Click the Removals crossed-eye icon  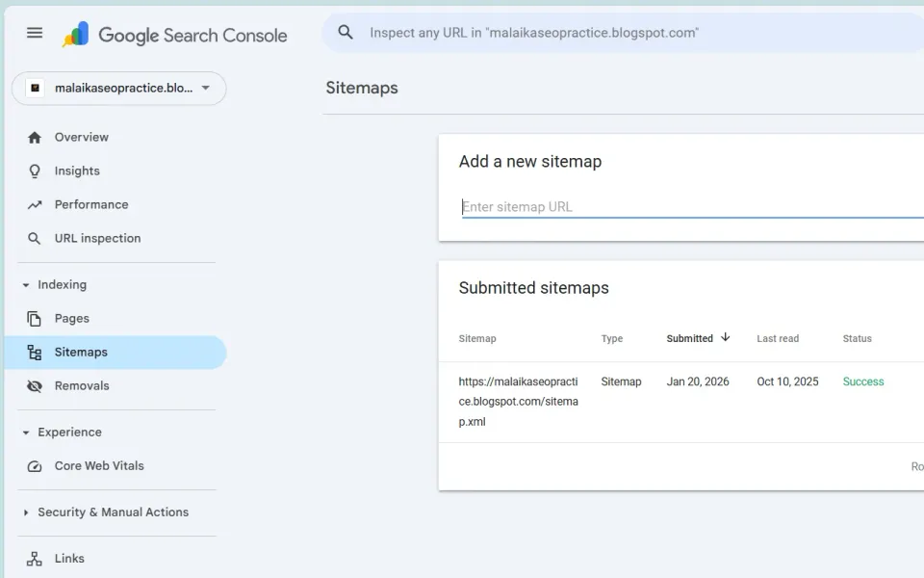35,385
